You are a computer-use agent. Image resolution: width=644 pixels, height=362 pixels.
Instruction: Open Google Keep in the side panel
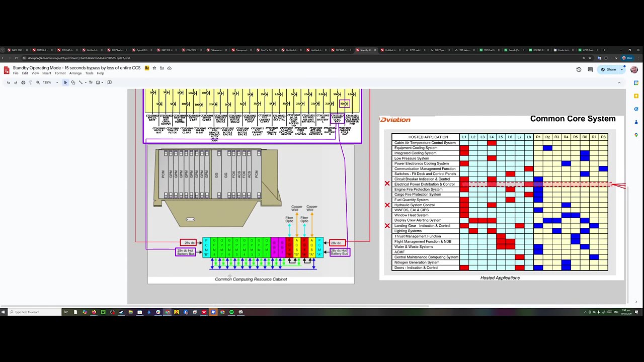pos(636,96)
